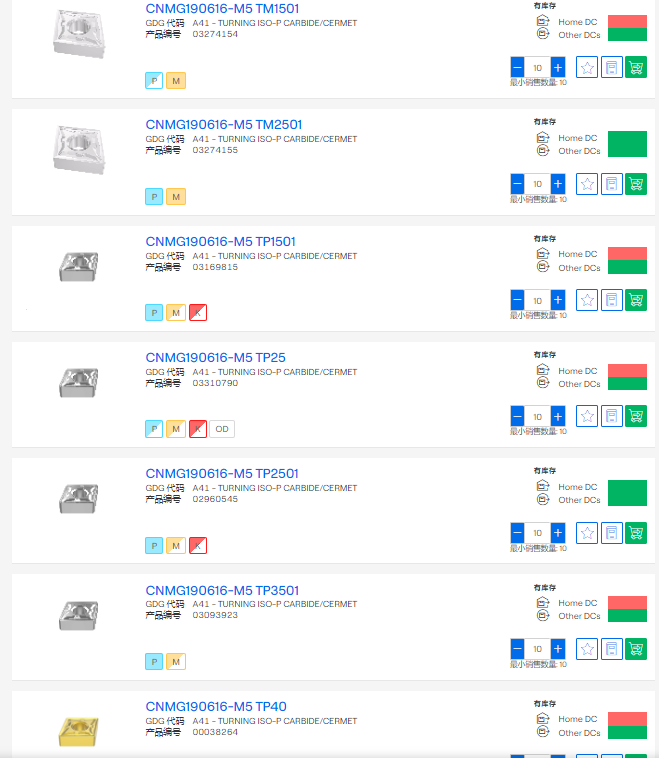This screenshot has height=759, width=659.
Task: Click the green cart icon for TM2501
Action: (635, 184)
